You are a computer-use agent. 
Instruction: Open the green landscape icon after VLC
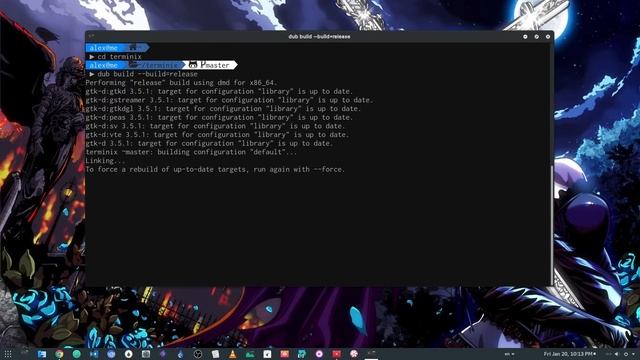point(250,354)
